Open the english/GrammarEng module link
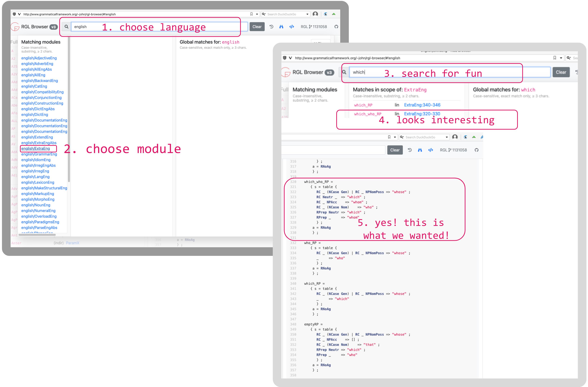The height and width of the screenshot is (387, 588). 39,154
